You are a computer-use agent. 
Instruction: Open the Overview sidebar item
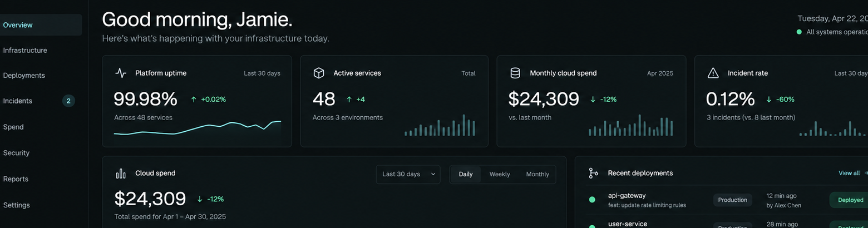point(40,25)
